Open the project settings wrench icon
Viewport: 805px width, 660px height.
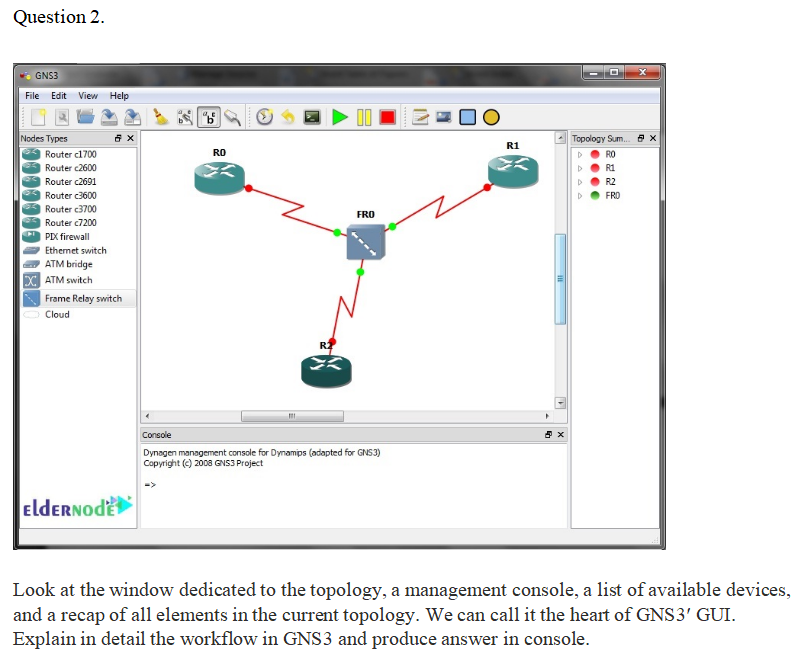(62, 118)
